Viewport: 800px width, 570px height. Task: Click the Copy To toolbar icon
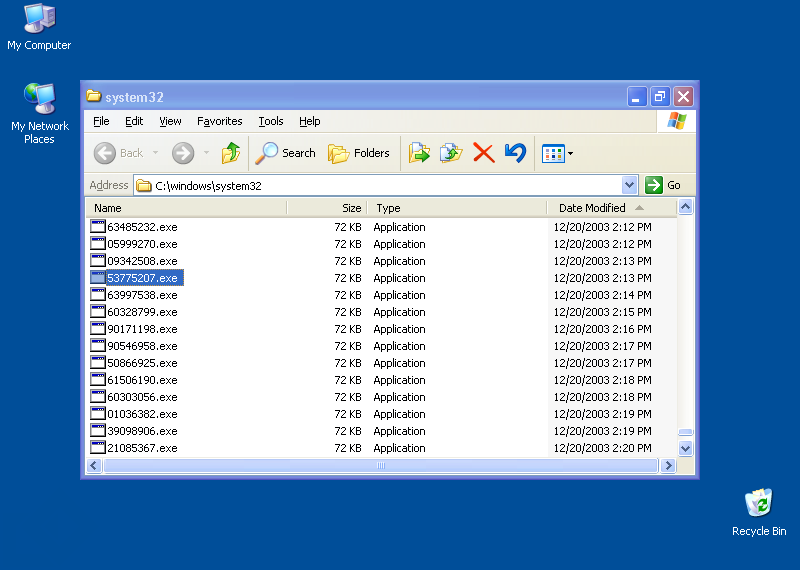click(x=451, y=153)
